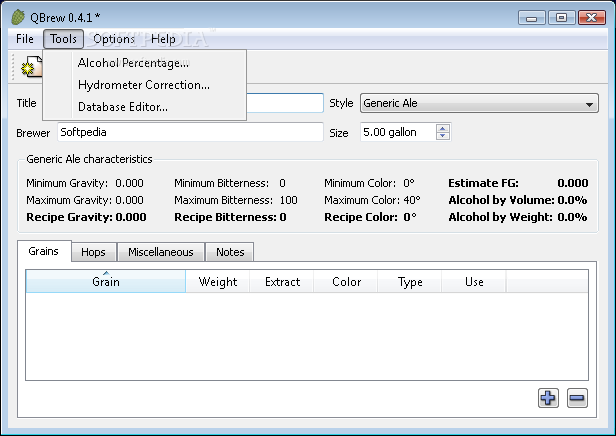616x436 pixels.
Task: Click the Maximum Gravity: 0.000 text
Action: (x=85, y=200)
